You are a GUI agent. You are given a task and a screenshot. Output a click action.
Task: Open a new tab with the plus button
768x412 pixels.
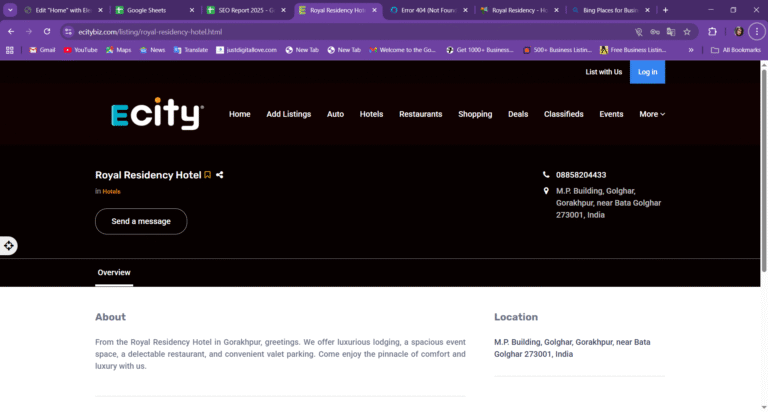pos(665,10)
